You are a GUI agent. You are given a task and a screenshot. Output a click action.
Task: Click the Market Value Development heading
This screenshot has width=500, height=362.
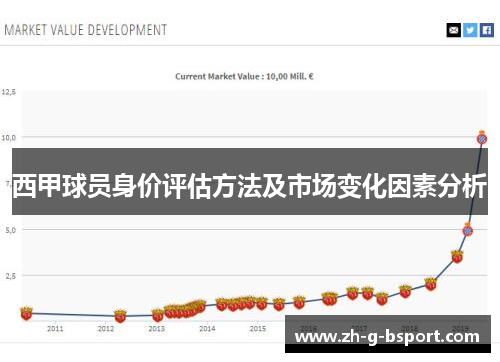(86, 30)
